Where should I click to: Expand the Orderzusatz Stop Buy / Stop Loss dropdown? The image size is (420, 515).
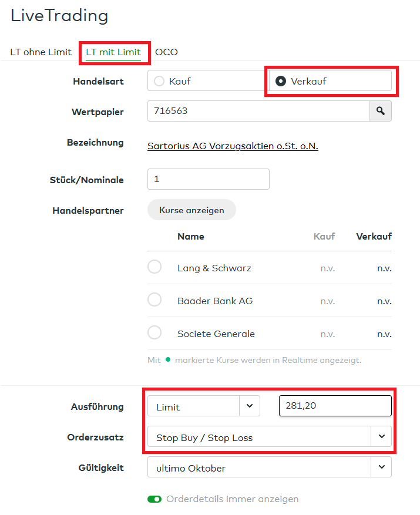tap(269, 437)
